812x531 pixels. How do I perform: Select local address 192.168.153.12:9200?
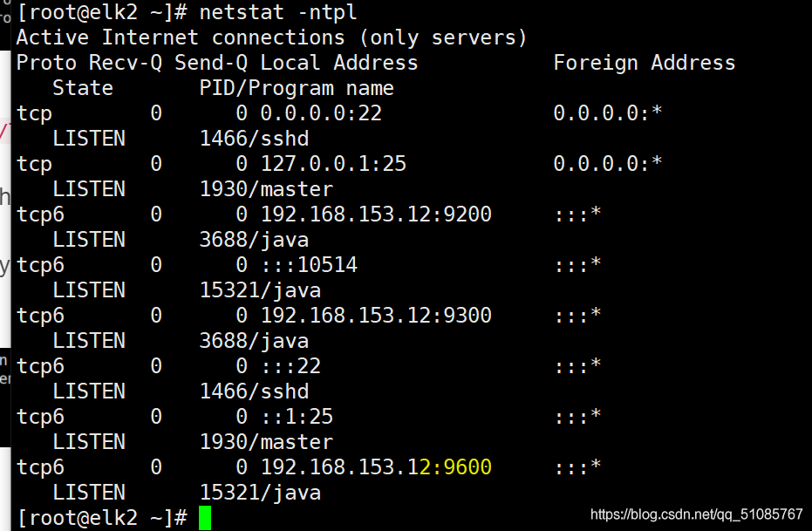(x=376, y=214)
